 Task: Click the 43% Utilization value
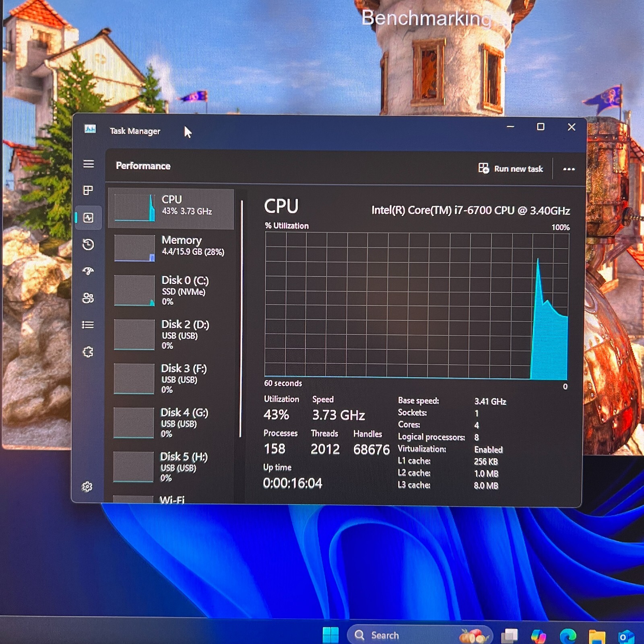(x=276, y=415)
